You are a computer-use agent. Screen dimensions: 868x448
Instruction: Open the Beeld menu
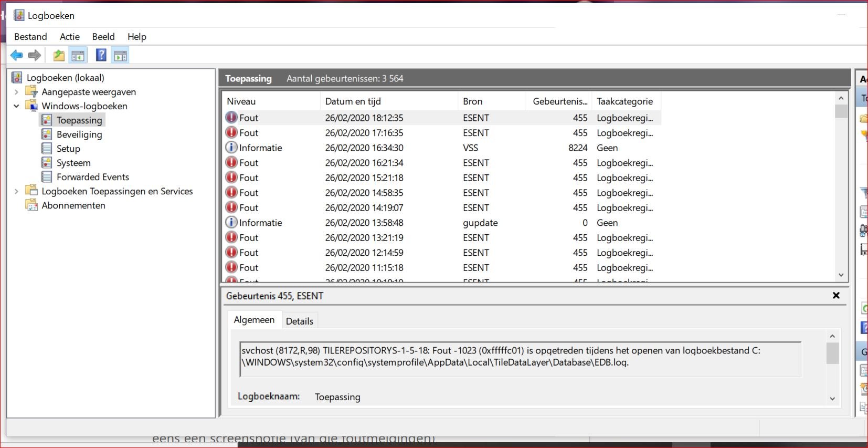point(103,37)
